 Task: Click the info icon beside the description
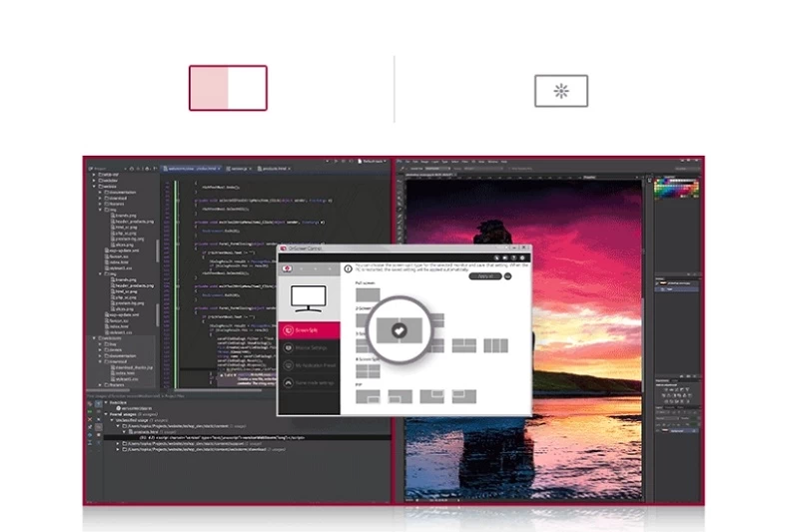[x=348, y=268]
